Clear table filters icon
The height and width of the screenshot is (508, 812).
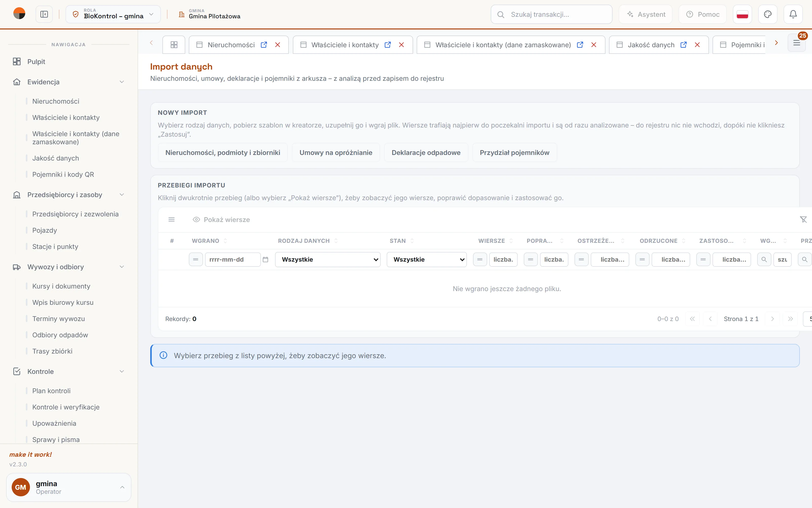[803, 219]
